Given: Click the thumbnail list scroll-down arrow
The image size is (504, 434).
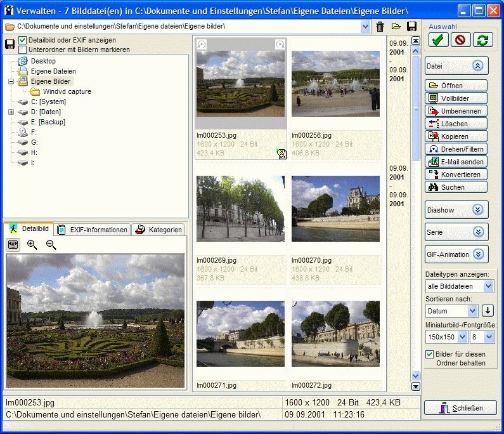Looking at the screenshot, I should tap(416, 386).
